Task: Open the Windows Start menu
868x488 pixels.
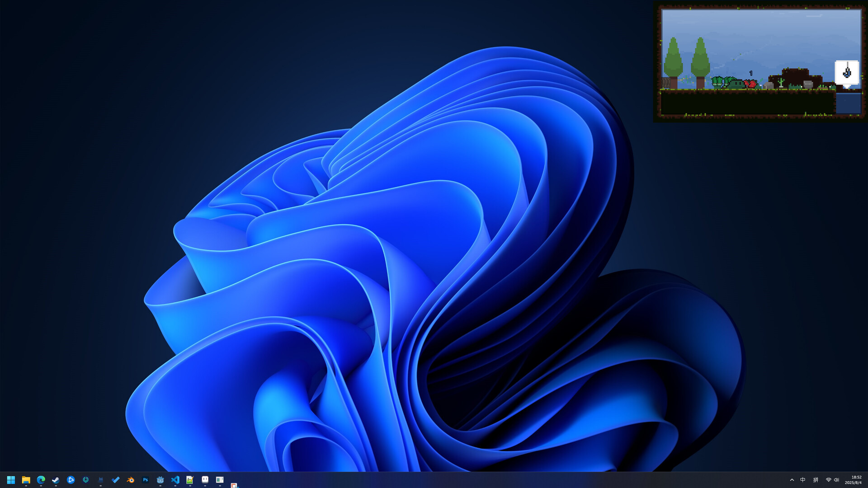Action: [x=11, y=480]
